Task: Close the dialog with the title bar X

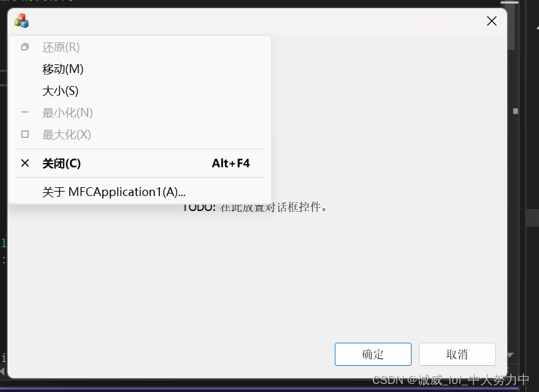Action: tap(492, 21)
